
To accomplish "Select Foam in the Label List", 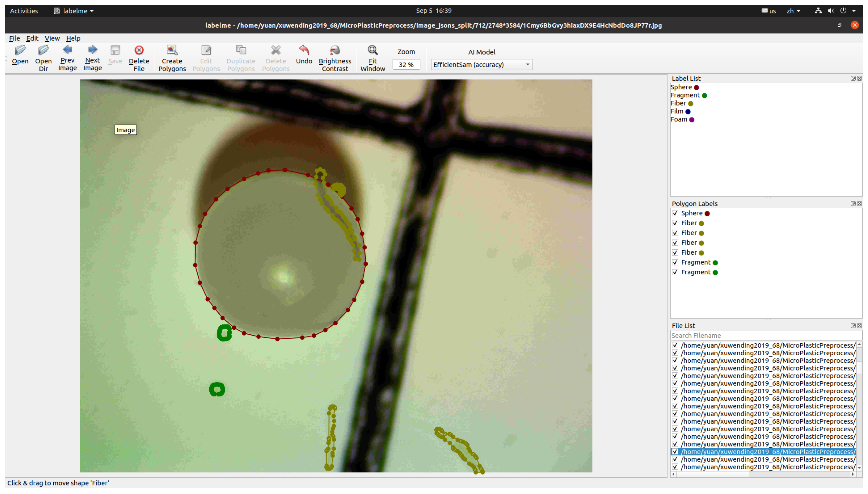I will coord(679,119).
